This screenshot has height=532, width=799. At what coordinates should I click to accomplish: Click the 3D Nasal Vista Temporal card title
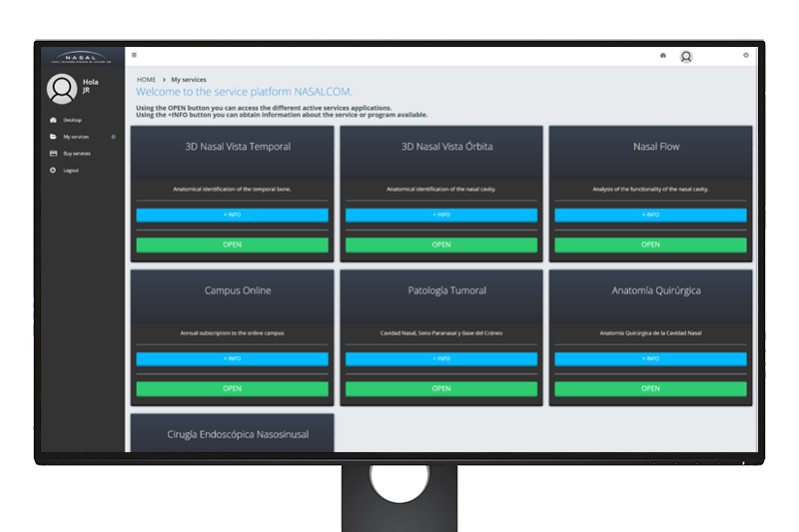pyautogui.click(x=238, y=147)
